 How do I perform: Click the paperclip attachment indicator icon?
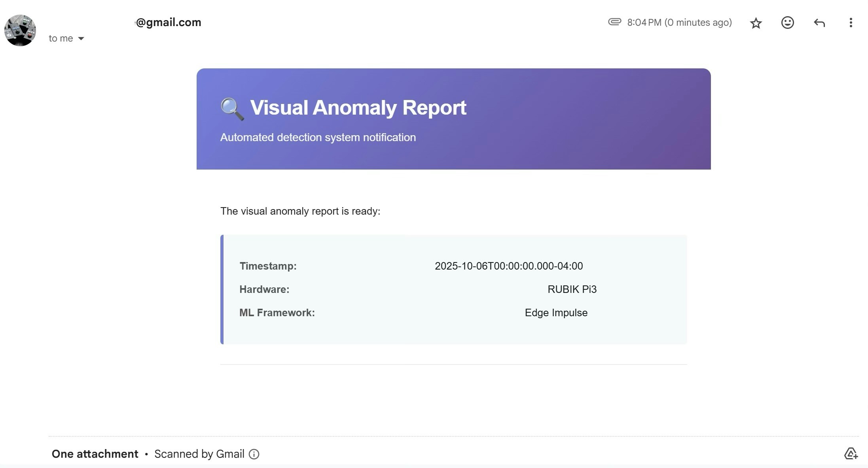tap(614, 22)
